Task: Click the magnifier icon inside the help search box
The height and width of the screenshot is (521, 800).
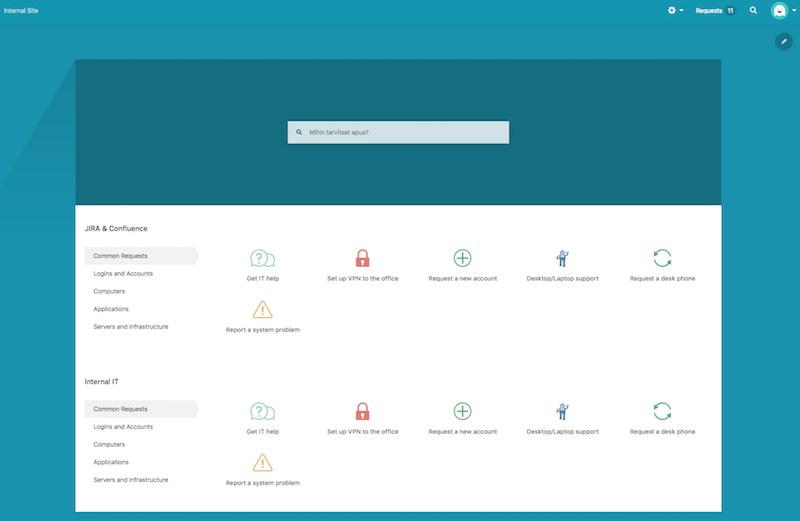Action: pos(299,132)
